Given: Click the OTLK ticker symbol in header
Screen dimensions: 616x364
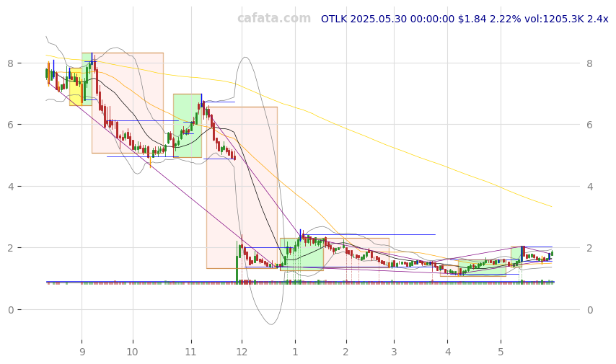Looking at the screenshot, I should pos(334,19).
